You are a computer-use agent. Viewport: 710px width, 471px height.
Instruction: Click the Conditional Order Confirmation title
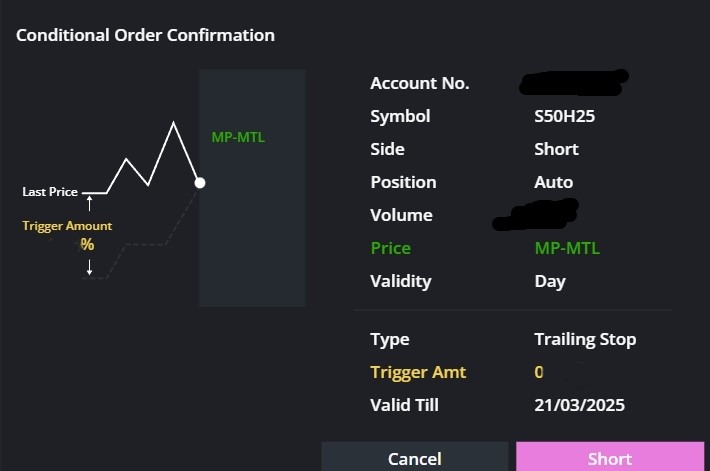coord(145,35)
